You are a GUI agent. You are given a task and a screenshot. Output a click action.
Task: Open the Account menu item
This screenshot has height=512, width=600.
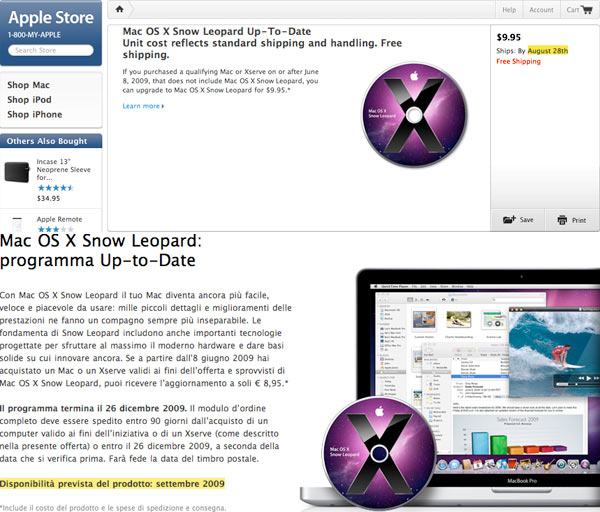[541, 10]
